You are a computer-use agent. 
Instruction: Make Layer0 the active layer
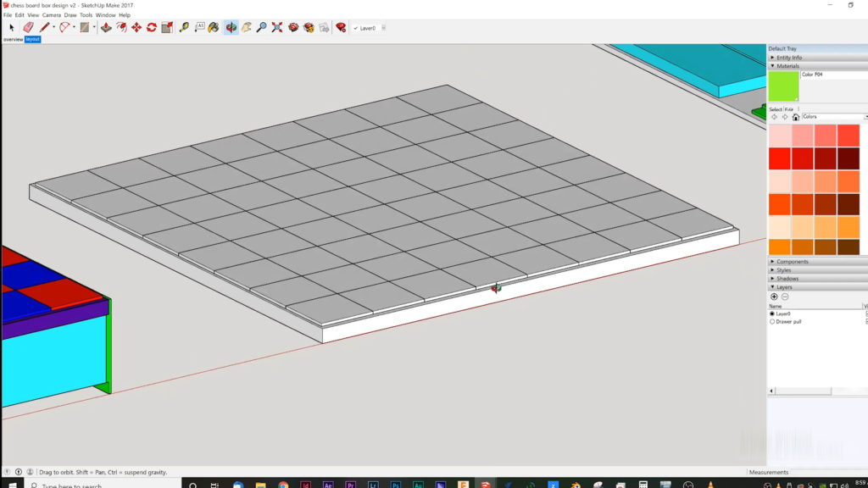[x=772, y=313]
